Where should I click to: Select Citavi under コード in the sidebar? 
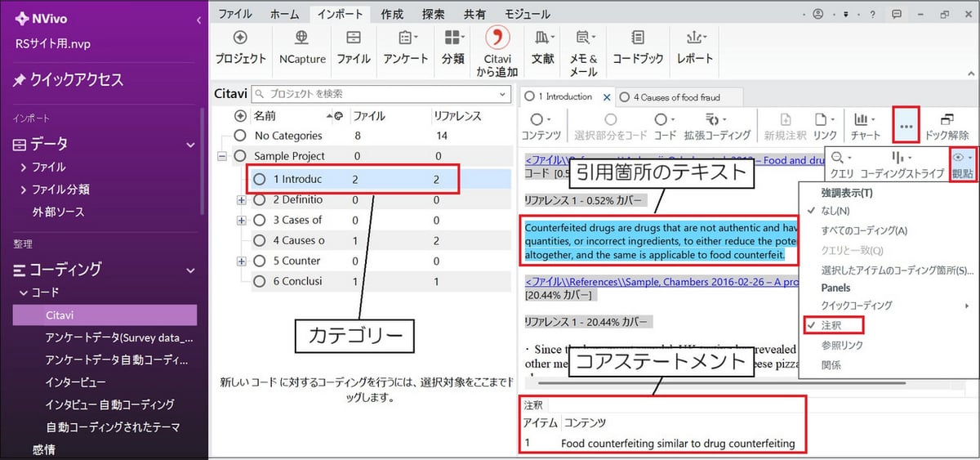[105, 315]
